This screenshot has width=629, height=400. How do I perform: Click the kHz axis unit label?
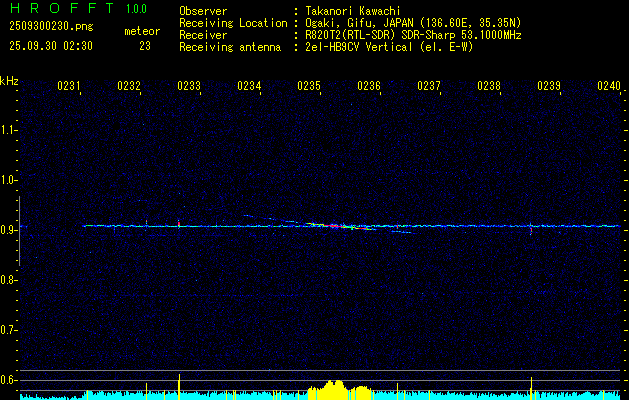(x=9, y=80)
